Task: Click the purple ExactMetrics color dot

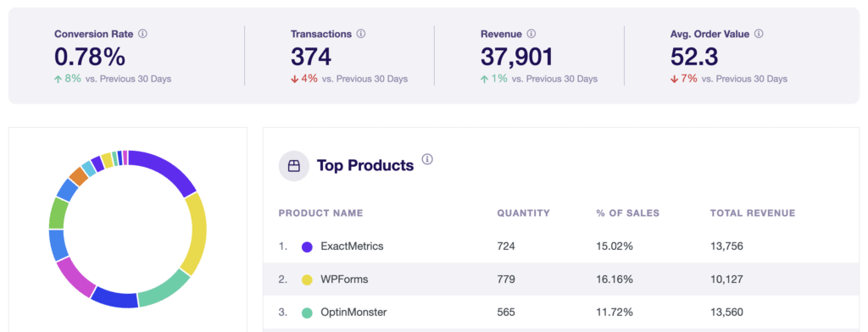Action: (307, 246)
